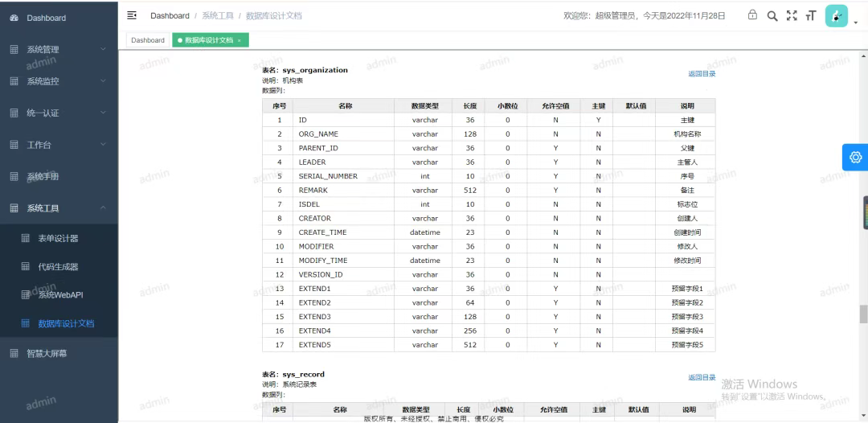
Task: Click the 表单设计器 menu icon
Action: pyautogui.click(x=26, y=238)
